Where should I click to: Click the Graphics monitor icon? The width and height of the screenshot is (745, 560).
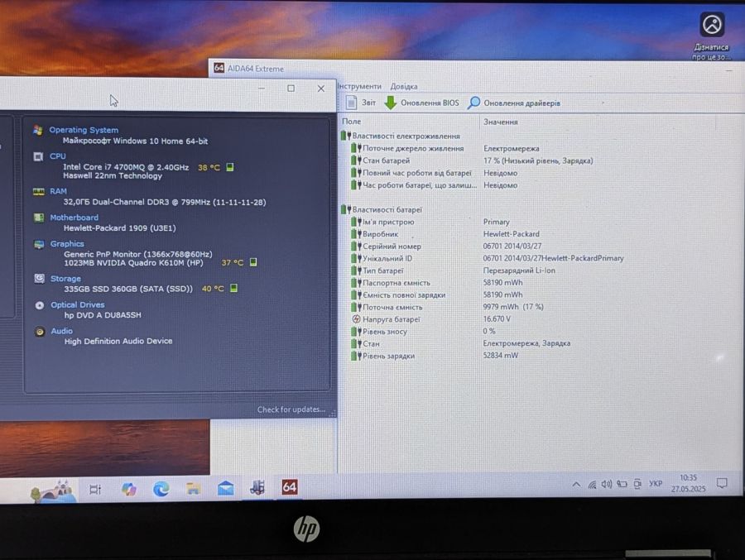tap(39, 244)
